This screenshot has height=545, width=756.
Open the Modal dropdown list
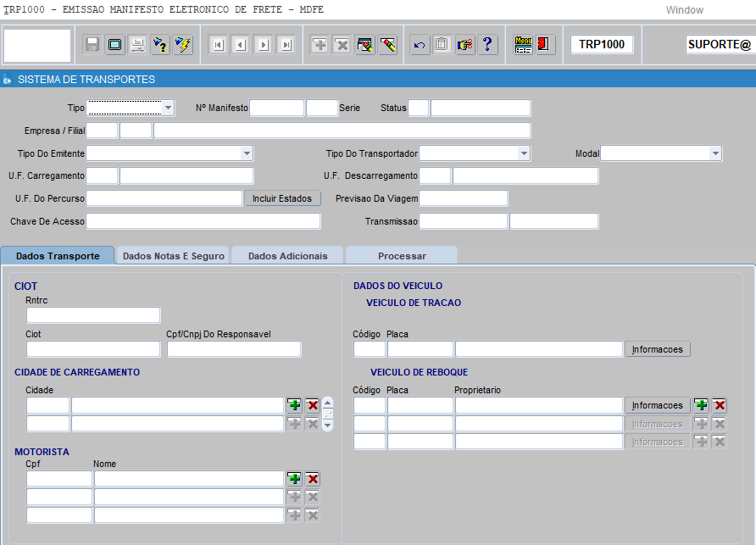(x=715, y=153)
